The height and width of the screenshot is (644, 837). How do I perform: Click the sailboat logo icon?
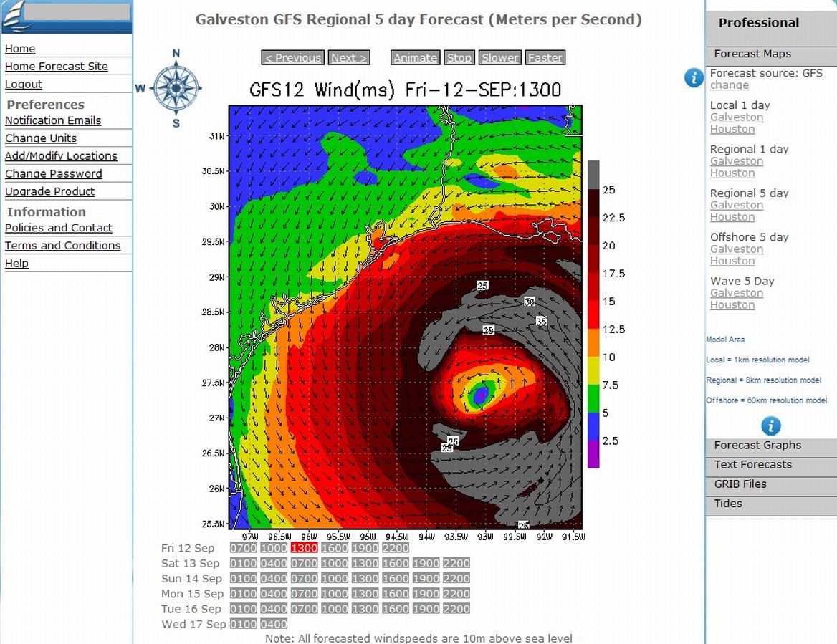tap(12, 17)
